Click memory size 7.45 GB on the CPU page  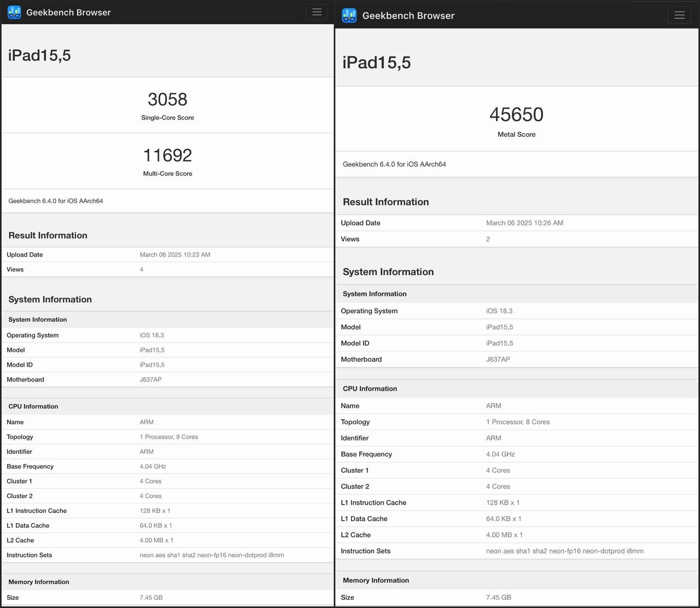point(151,598)
